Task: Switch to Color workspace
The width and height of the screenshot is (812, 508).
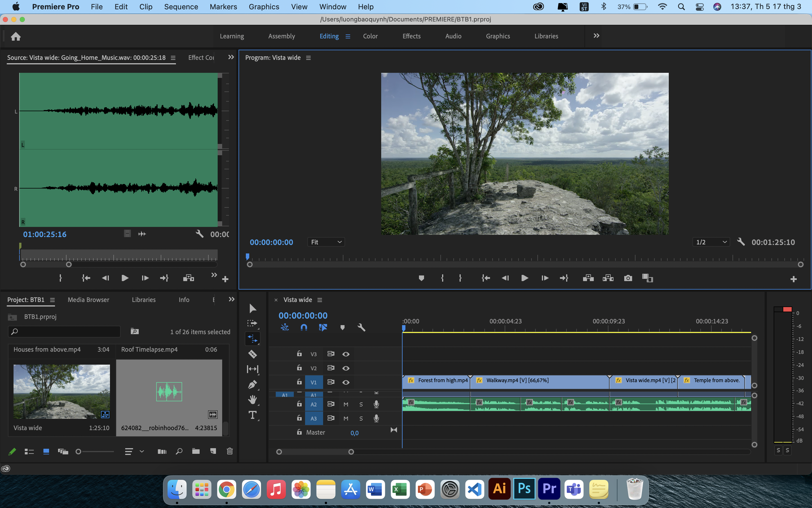Action: point(370,36)
